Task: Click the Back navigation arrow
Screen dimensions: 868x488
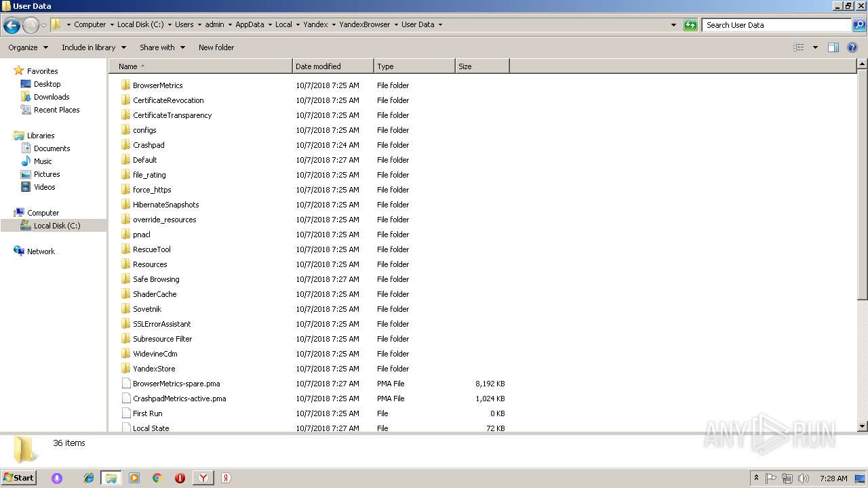Action: pyautogui.click(x=12, y=25)
